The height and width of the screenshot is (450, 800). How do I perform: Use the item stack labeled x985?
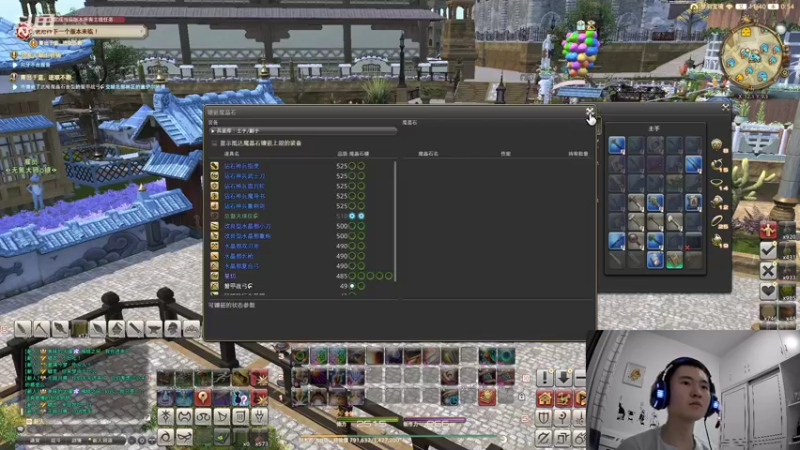point(789,290)
